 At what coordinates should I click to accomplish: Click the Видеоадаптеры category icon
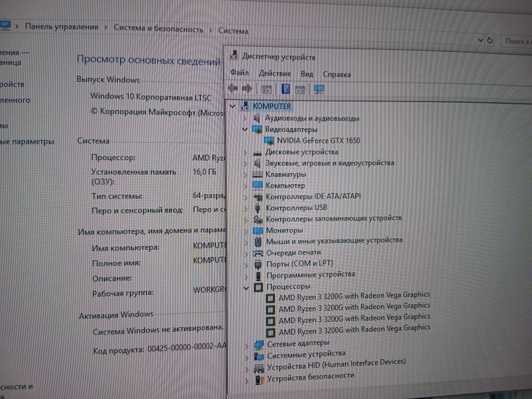tap(257, 129)
